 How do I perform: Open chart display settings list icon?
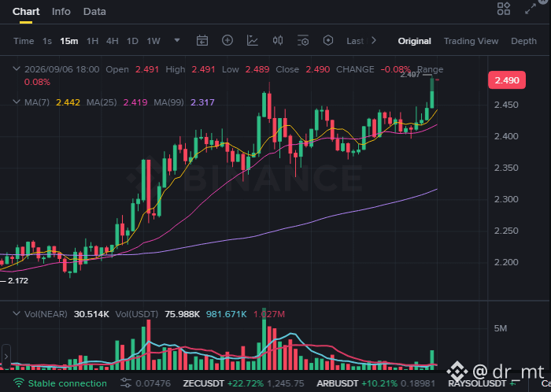(302, 40)
